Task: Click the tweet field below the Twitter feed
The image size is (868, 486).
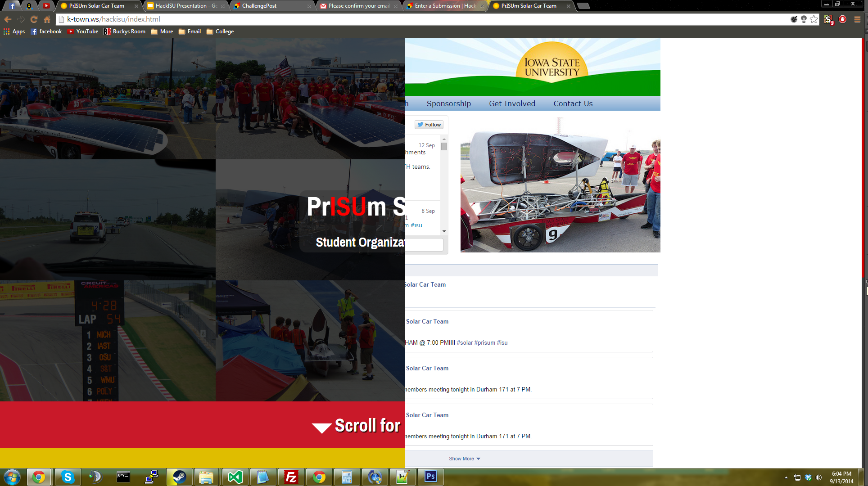Action: pos(424,244)
